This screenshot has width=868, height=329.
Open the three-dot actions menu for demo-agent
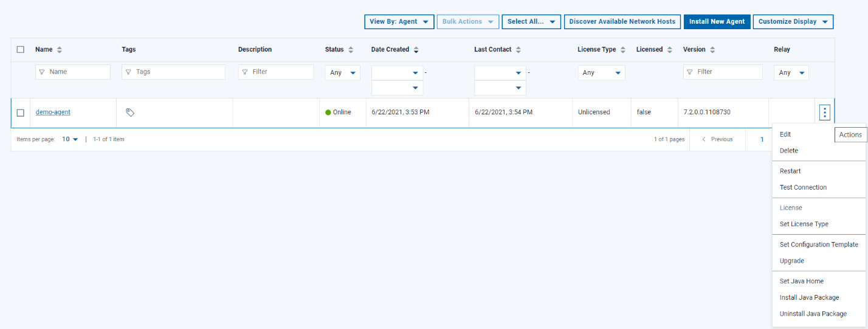(x=824, y=113)
